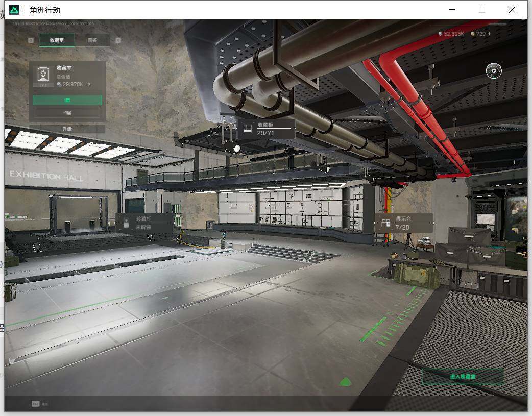This screenshot has width=532, height=416.
Task: Open the 图鉴 tab
Action: click(x=92, y=40)
